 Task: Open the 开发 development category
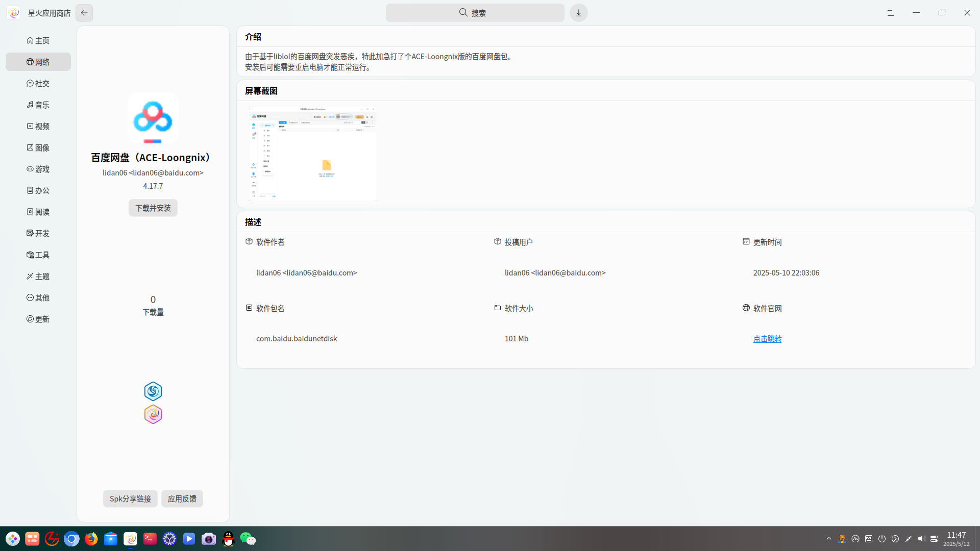(38, 233)
